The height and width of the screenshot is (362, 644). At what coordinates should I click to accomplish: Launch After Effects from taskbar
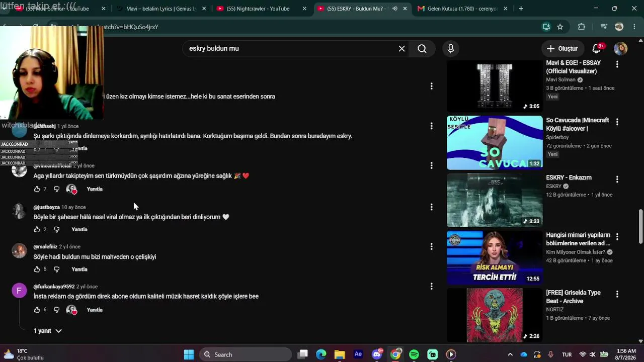point(358,354)
